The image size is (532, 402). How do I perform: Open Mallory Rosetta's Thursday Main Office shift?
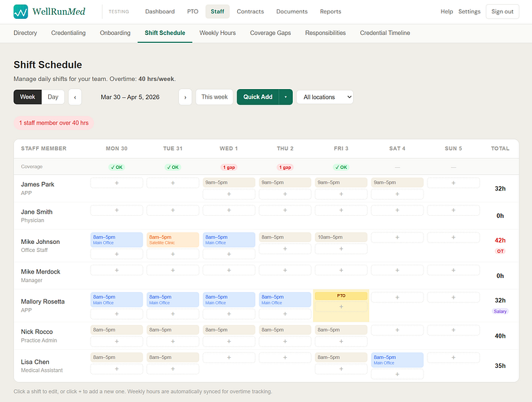(285, 299)
